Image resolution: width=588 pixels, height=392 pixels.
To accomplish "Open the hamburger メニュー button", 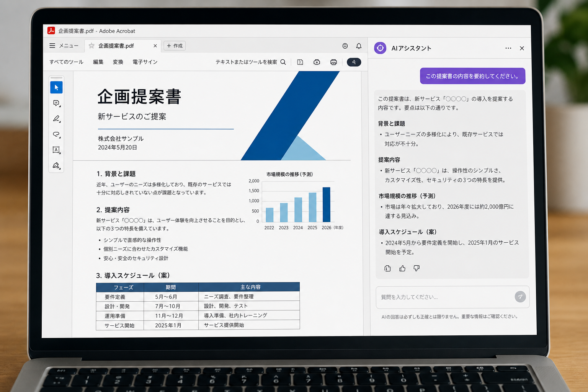I will (x=64, y=46).
